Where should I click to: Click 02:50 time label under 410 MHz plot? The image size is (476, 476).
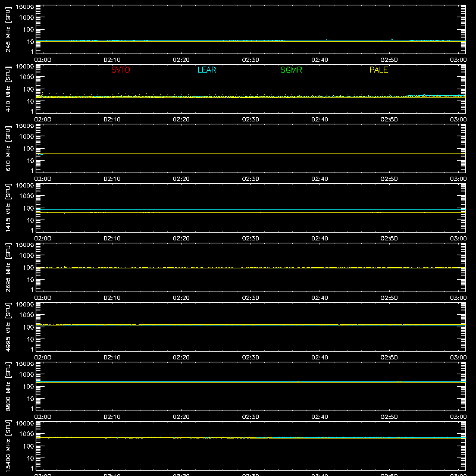coord(389,120)
